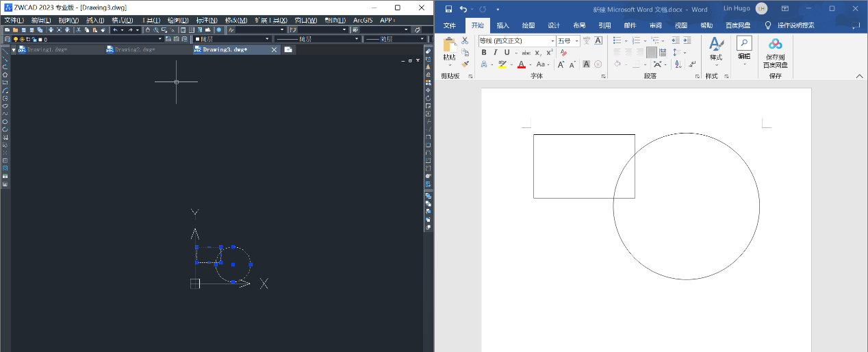This screenshot has height=352, width=868.
Task: Click ZWCAD pan hand icon
Action: tap(147, 30)
